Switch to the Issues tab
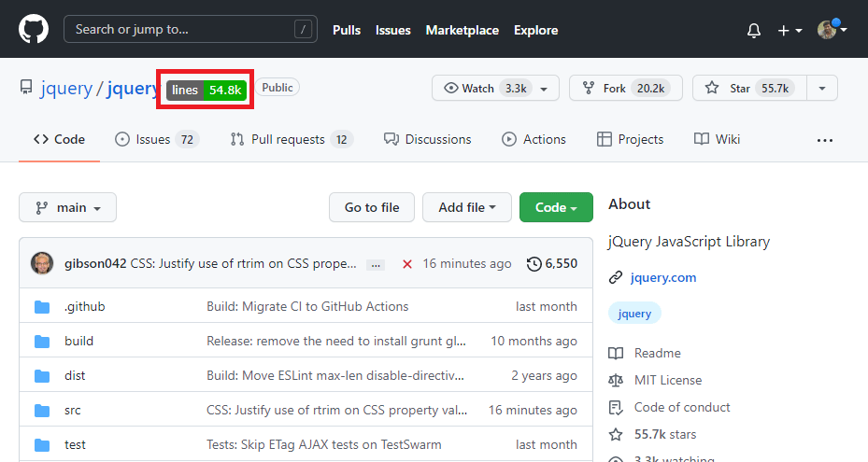Screen dimensions: 868x462 (157, 139)
